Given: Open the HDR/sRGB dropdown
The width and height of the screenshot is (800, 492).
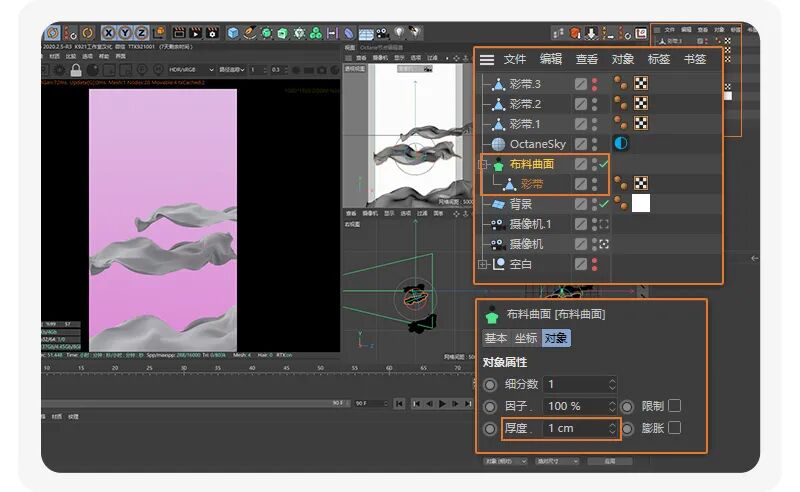Looking at the screenshot, I should click(x=191, y=69).
